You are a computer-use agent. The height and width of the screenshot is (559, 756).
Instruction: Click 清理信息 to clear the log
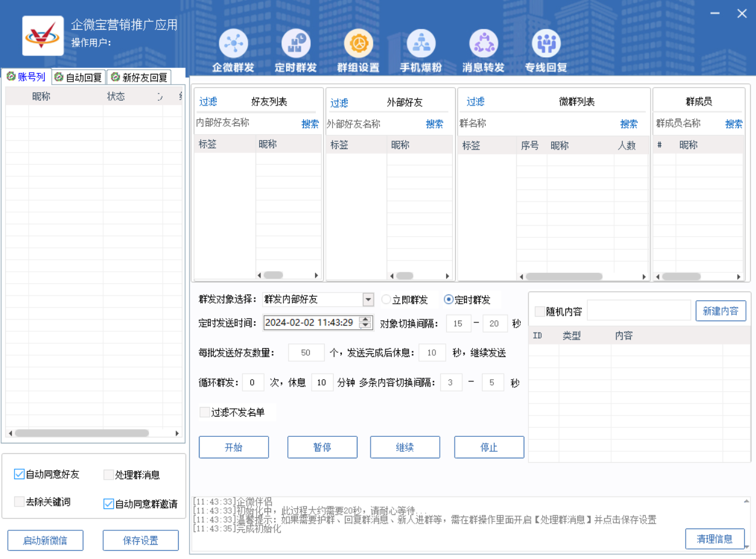(715, 538)
